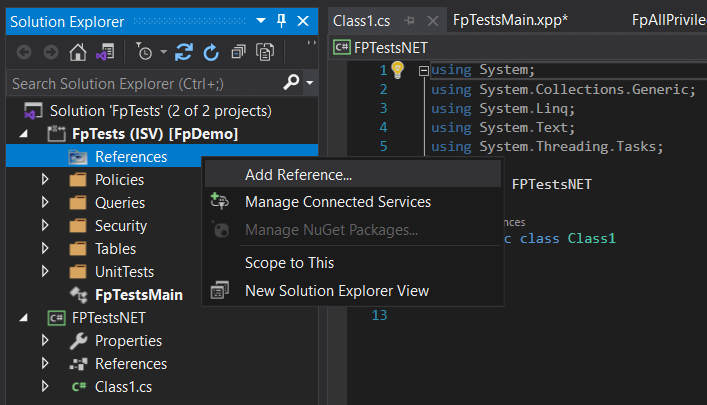Select the FPTestsNET project node
The width and height of the screenshot is (707, 405).
109,318
